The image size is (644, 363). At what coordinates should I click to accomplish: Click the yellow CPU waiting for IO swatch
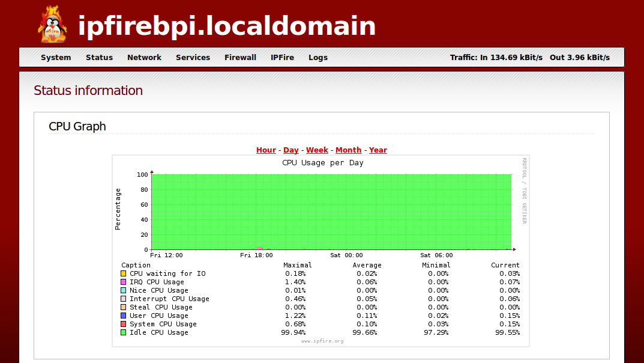(123, 273)
